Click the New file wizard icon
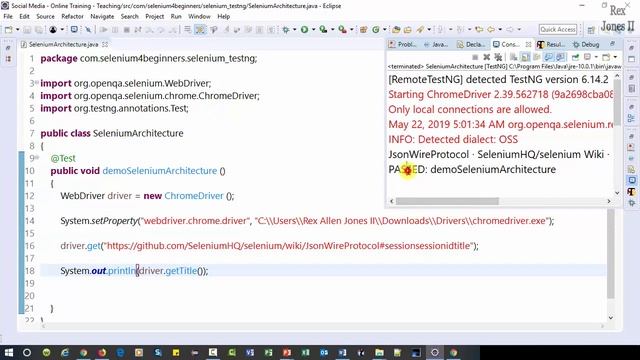Screen dimensions: 640x360 click(x=8, y=29)
